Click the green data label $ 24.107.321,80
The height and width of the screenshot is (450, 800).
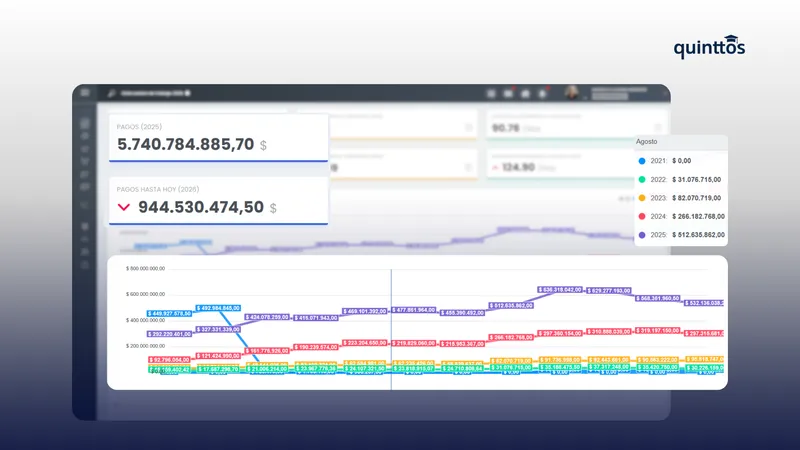365,368
